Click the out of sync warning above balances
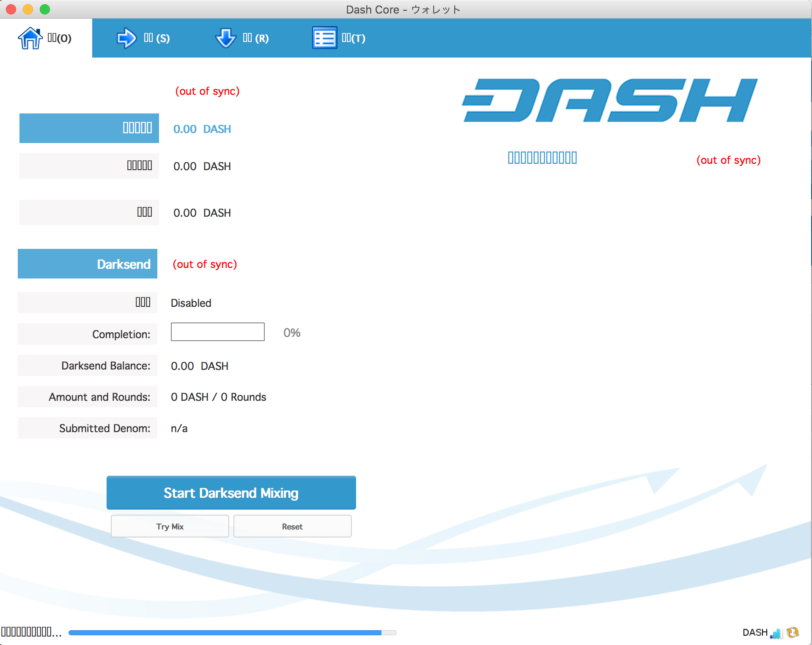This screenshot has height=645, width=812. 207,91
